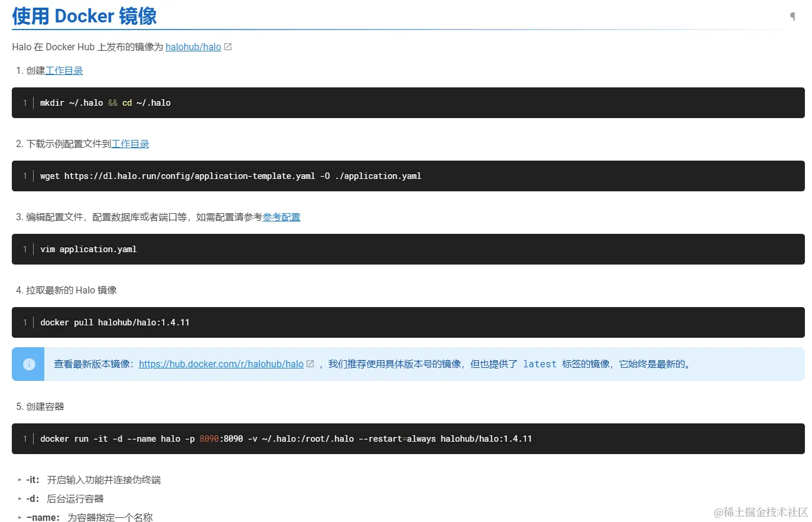The image size is (812, 522).
Task: Click the paragraph anchor icon beside heading
Action: click(792, 16)
